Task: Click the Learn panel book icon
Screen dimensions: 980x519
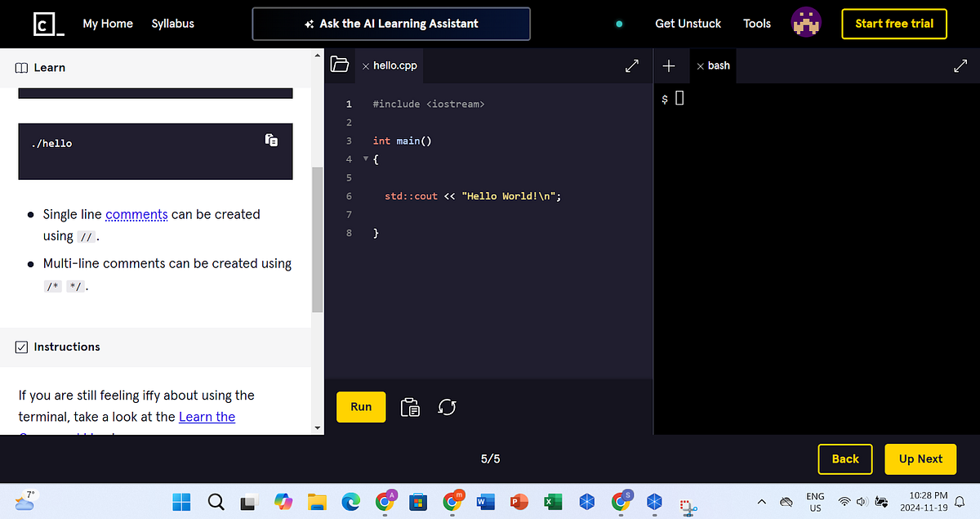Action: [x=21, y=68]
